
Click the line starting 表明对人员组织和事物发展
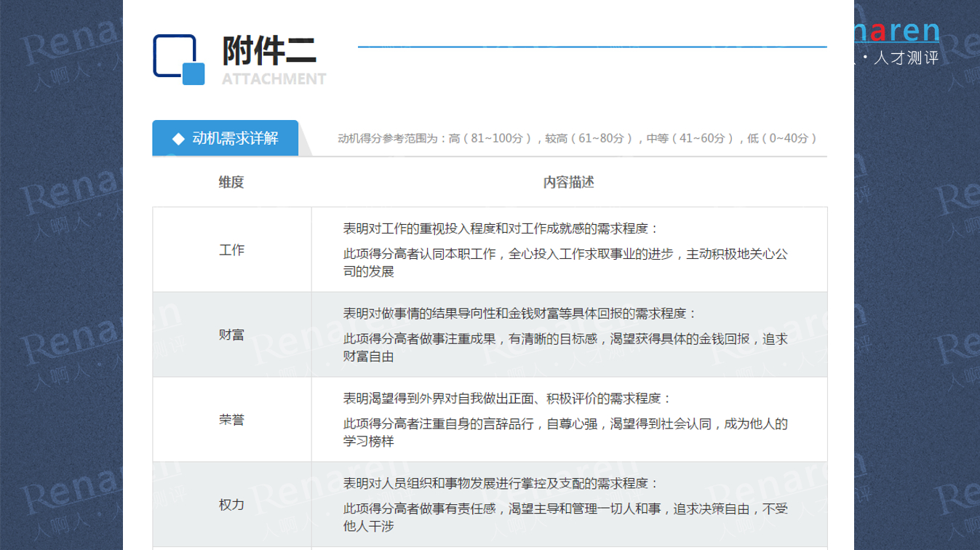click(x=501, y=483)
